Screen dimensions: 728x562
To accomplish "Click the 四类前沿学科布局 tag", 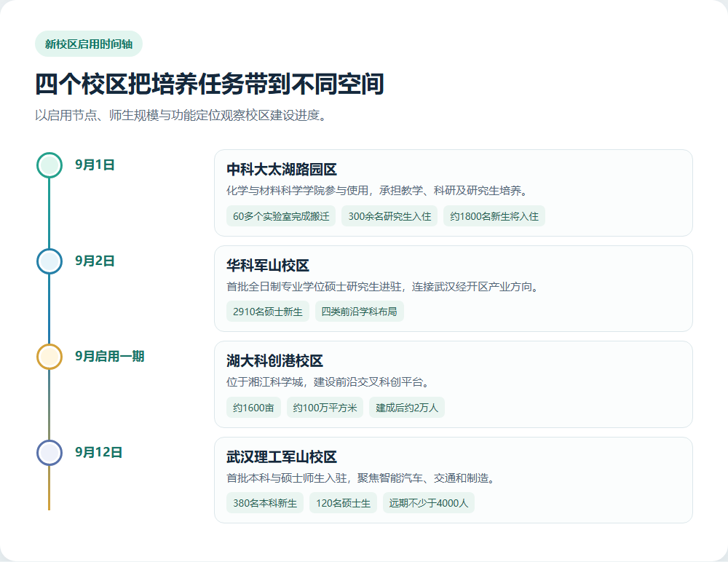I will pyautogui.click(x=360, y=312).
